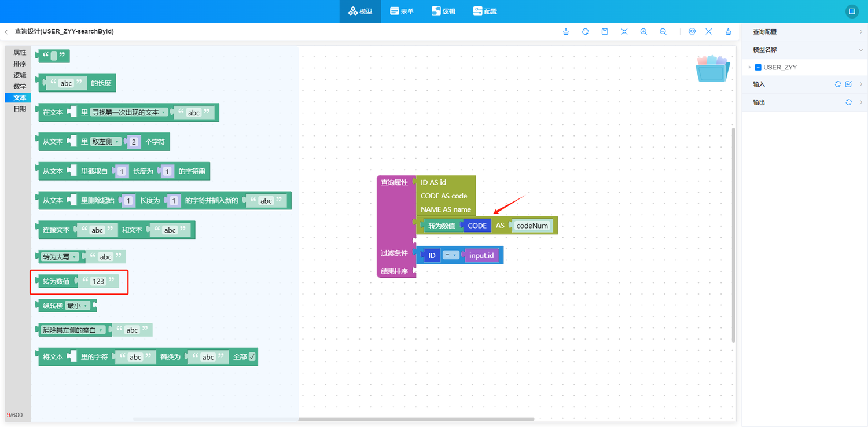This screenshot has width=868, height=427.
Task: Click the 将文本 replace block label
Action: 53,357
